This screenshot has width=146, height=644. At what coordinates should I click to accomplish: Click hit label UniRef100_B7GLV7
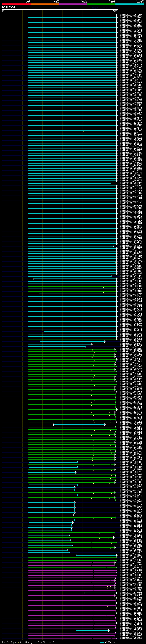131,565
